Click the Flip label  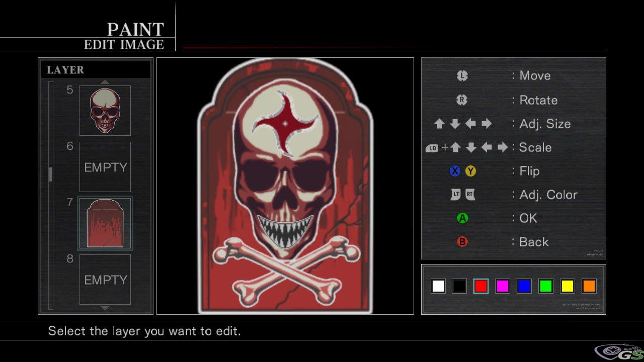click(529, 171)
